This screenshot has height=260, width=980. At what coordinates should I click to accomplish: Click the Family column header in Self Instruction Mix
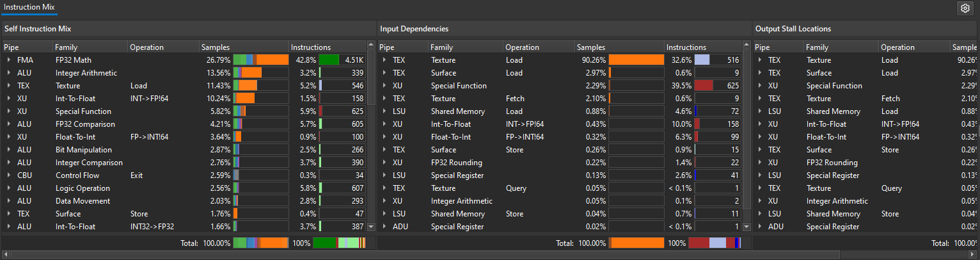point(66,47)
